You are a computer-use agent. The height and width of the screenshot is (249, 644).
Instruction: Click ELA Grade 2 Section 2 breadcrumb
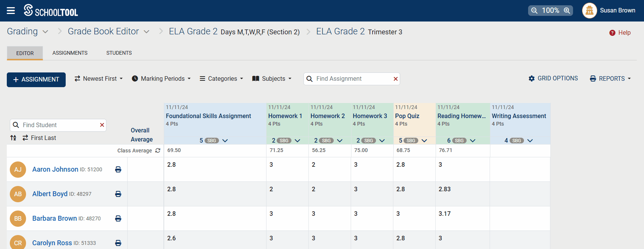(x=234, y=32)
